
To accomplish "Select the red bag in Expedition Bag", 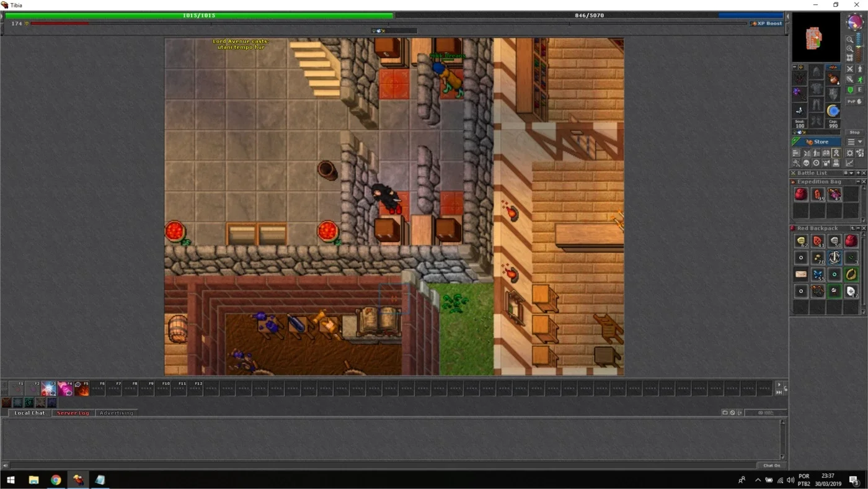I will tap(801, 194).
